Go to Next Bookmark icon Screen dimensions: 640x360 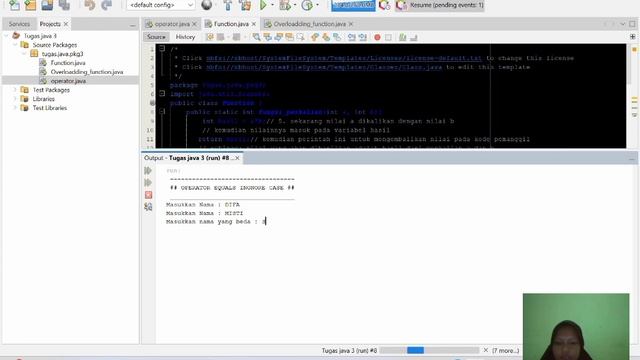point(326,37)
